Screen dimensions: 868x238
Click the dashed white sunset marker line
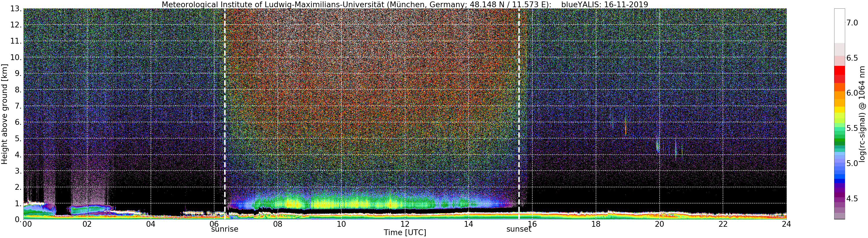point(519,114)
